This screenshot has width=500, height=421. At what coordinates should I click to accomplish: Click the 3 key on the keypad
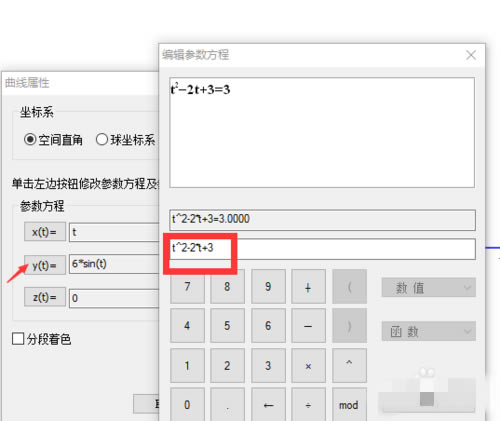click(268, 365)
